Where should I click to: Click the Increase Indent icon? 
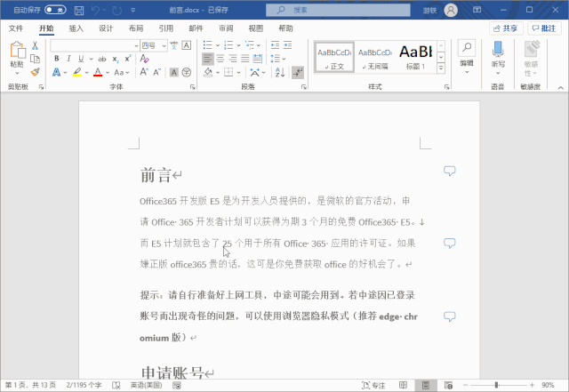click(288, 45)
